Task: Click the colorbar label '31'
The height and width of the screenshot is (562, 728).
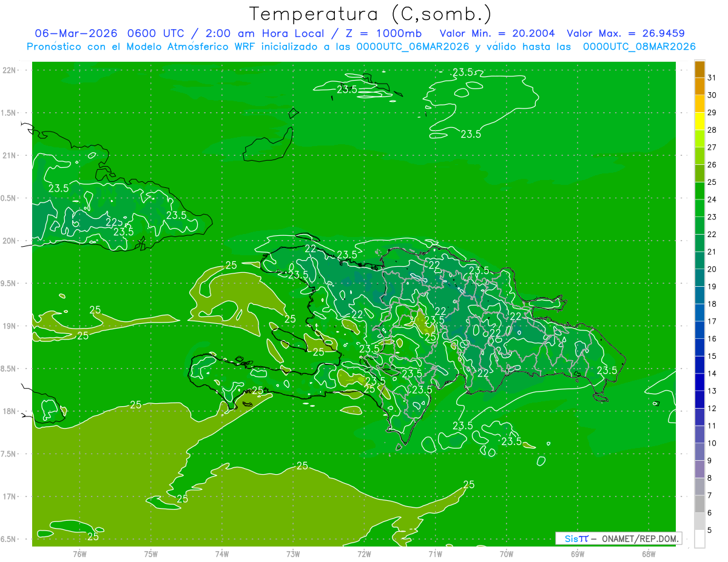Action: tap(712, 78)
